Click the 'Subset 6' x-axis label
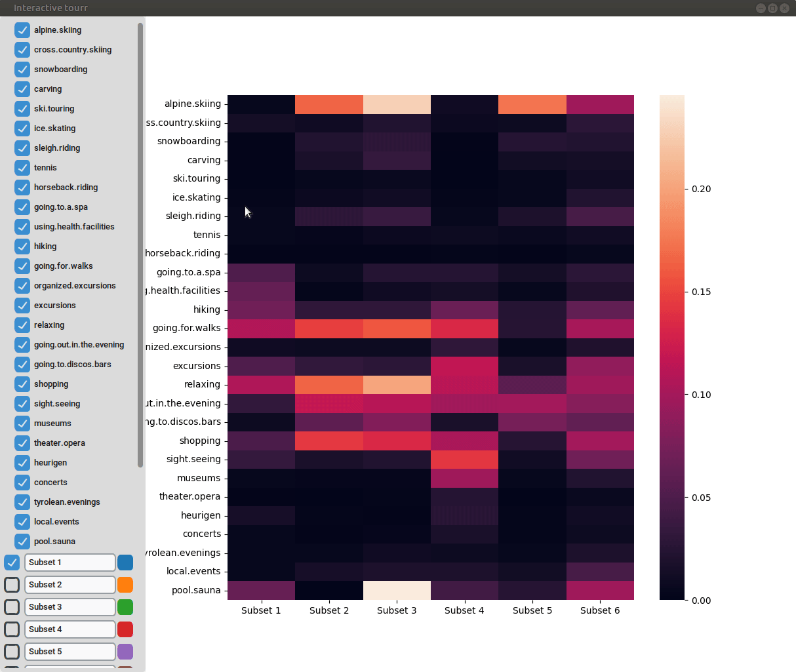 coord(600,610)
